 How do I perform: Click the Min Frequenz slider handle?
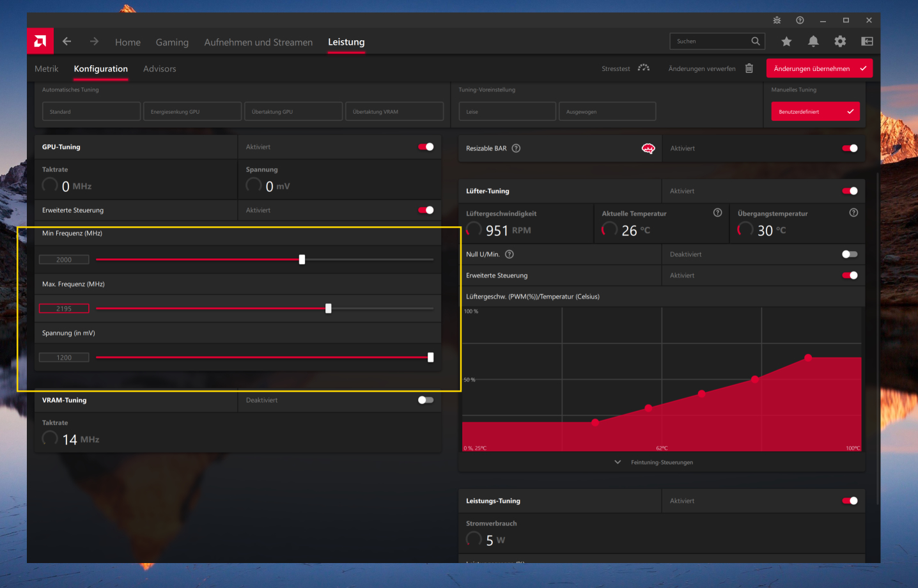(x=302, y=259)
